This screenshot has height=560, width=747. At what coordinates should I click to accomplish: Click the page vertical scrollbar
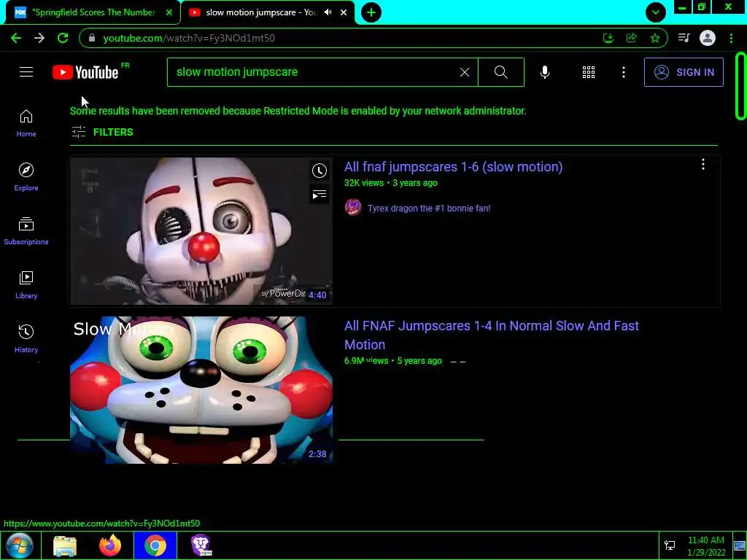740,86
